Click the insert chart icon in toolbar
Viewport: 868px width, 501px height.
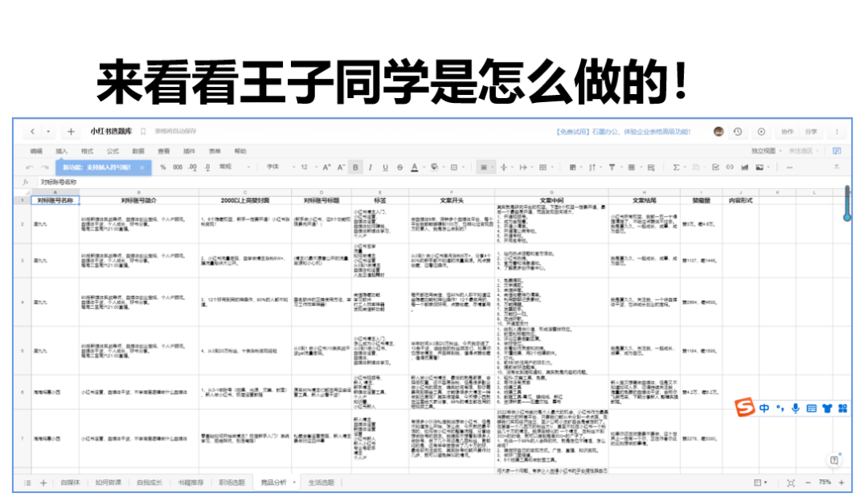coord(744,167)
